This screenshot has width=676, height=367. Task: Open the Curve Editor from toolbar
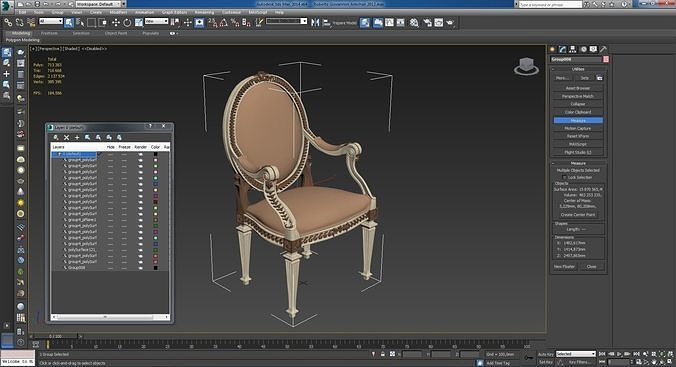tap(389, 22)
